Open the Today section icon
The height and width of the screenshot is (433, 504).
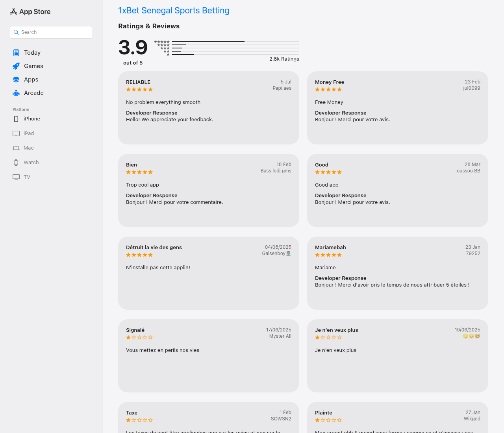16,53
